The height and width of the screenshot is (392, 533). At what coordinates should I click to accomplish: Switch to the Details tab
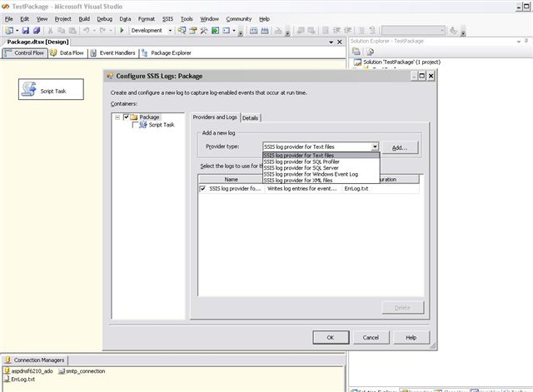pyautogui.click(x=251, y=118)
